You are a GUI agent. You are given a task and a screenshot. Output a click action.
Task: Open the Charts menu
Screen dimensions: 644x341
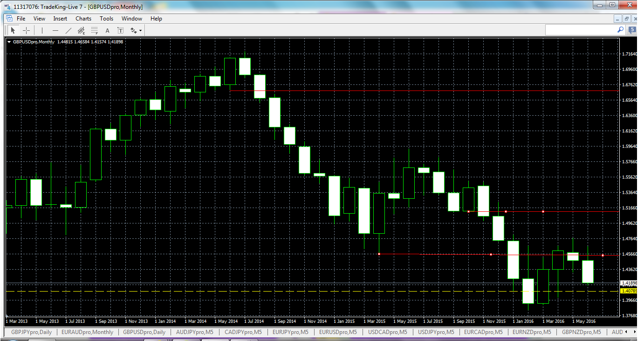[x=83, y=18]
